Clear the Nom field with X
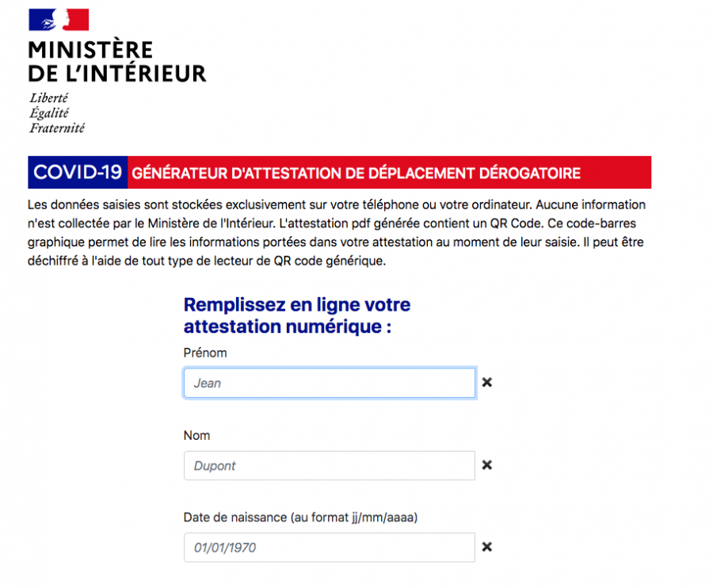713x588 pixels. tap(487, 465)
